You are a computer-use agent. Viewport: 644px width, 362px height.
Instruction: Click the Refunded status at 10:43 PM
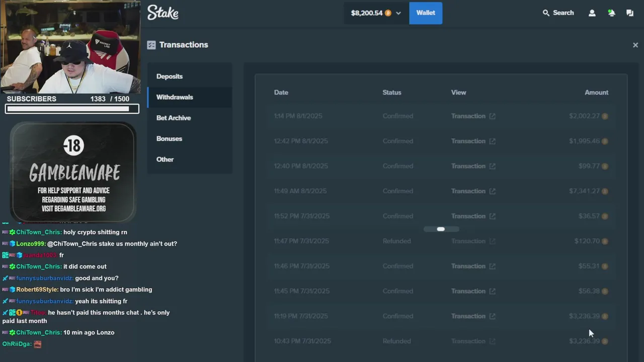(396, 341)
